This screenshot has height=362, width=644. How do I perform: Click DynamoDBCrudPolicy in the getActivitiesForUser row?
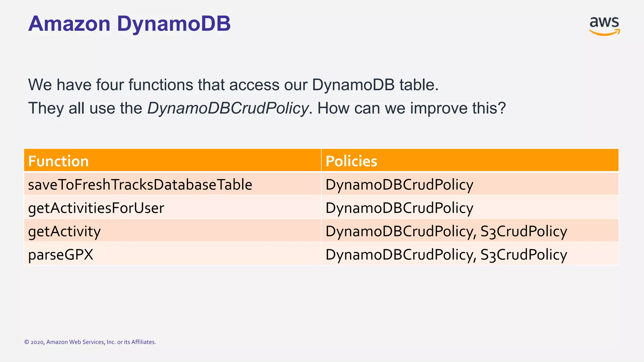tap(399, 208)
